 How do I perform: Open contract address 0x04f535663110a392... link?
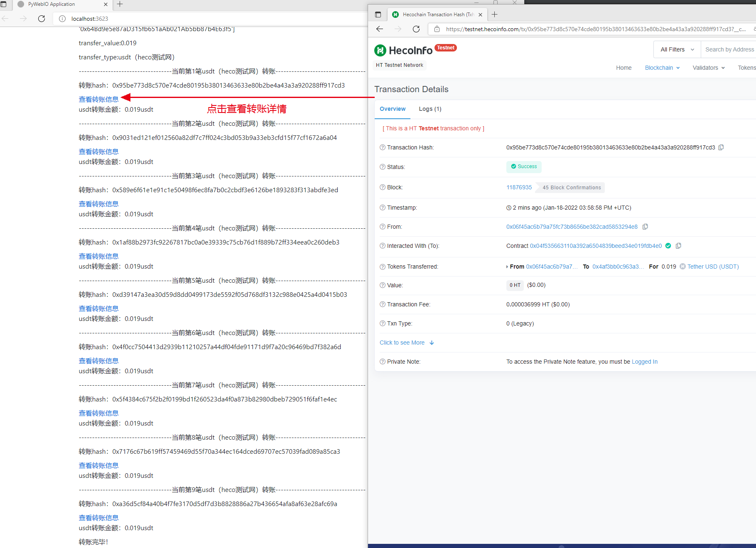(x=596, y=246)
